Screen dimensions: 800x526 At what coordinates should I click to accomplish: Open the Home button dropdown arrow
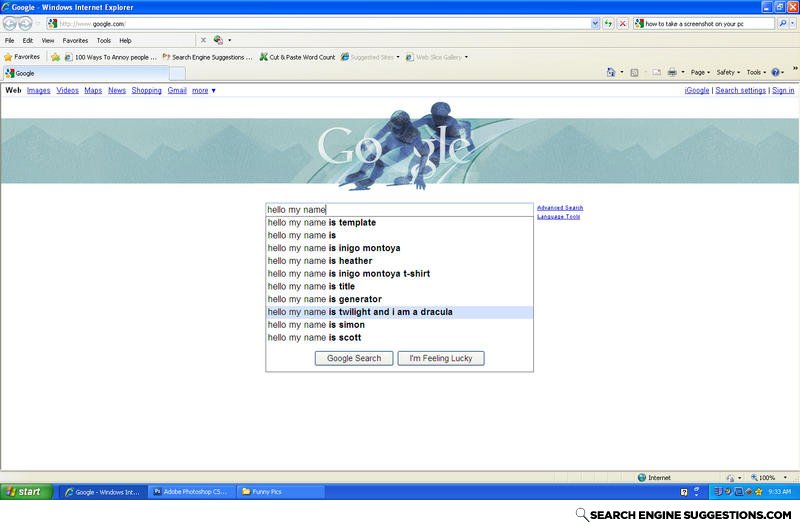tap(621, 72)
